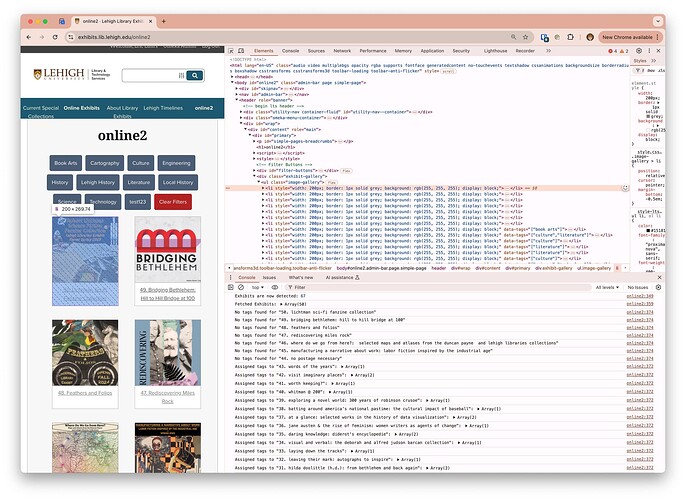The height and width of the screenshot is (500, 686).
Task: Collapse the body#online2 element node
Action: [x=232, y=83]
